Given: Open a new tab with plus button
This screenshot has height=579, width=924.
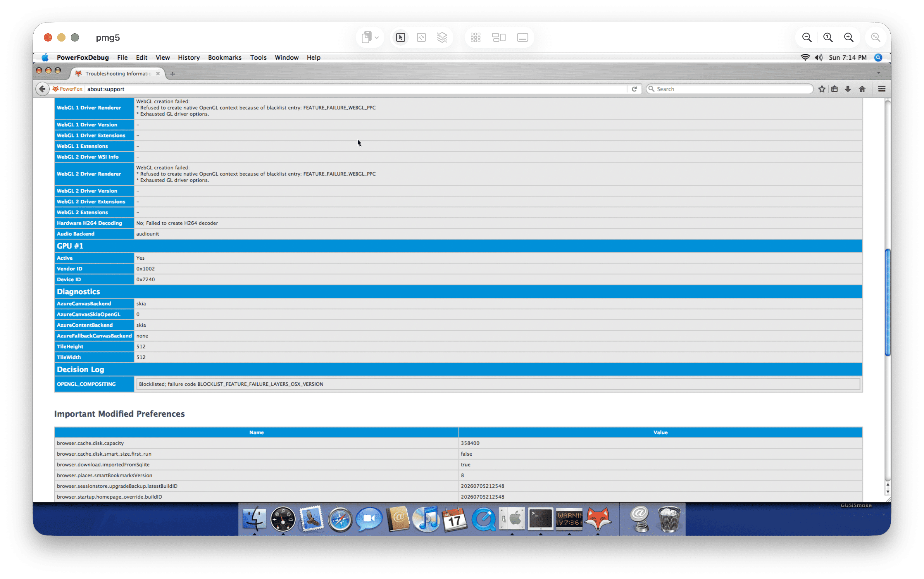Looking at the screenshot, I should tap(173, 73).
